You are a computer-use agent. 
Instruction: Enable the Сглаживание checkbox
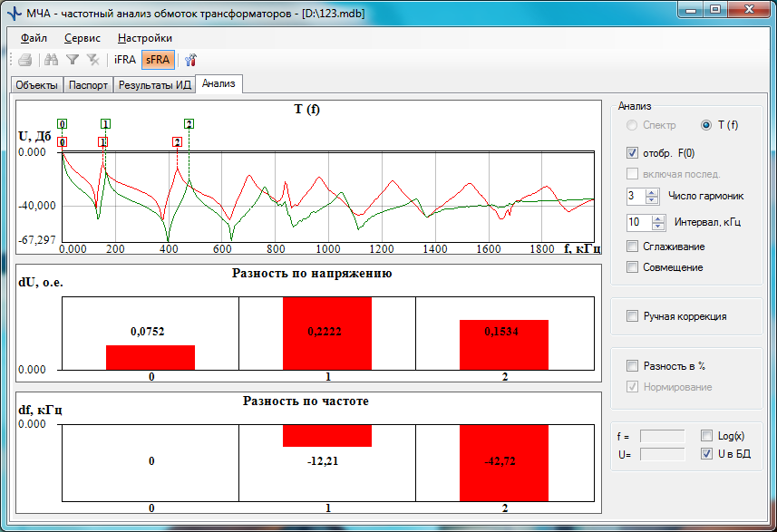pos(633,247)
